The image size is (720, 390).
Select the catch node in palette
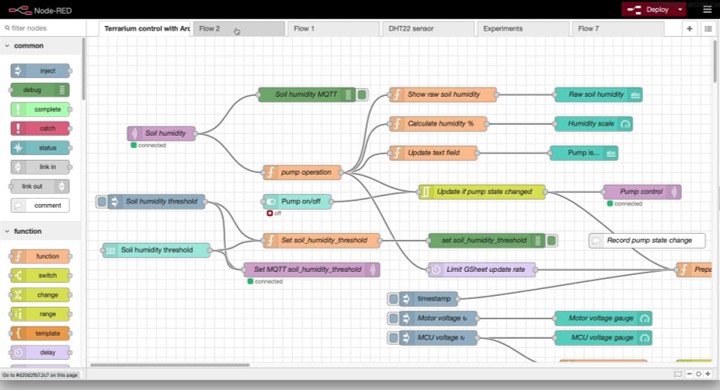(x=40, y=129)
